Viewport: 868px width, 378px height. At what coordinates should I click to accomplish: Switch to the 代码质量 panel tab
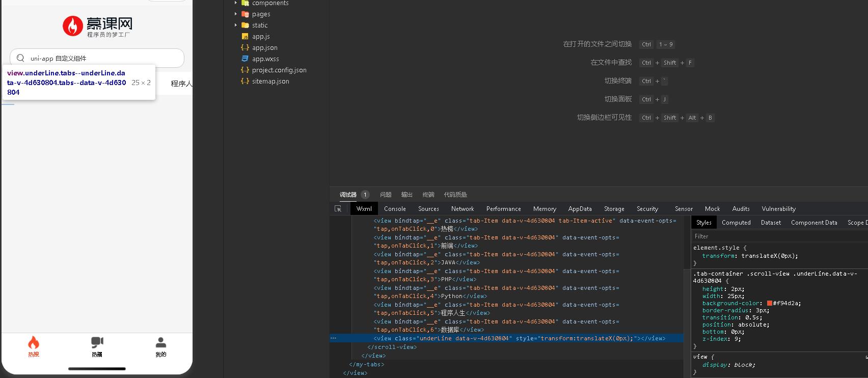pos(455,195)
